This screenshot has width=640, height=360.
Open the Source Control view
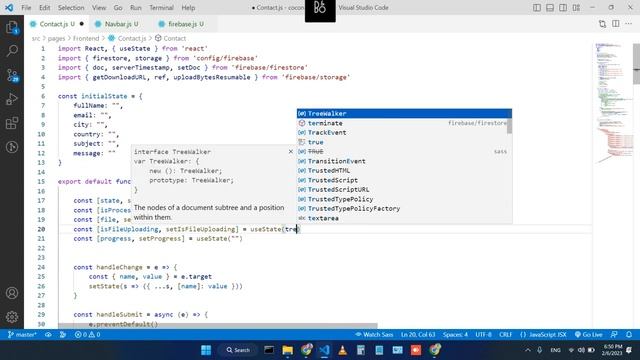12,75
